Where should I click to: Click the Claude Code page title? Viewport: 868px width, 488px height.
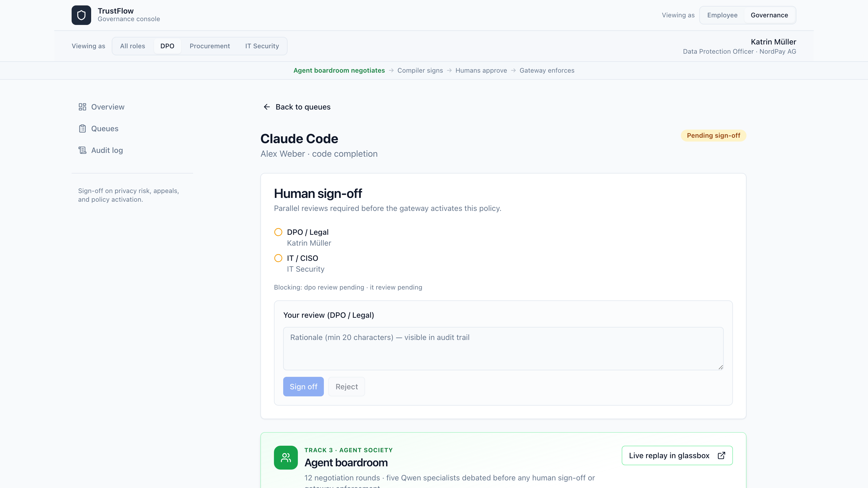pos(299,139)
